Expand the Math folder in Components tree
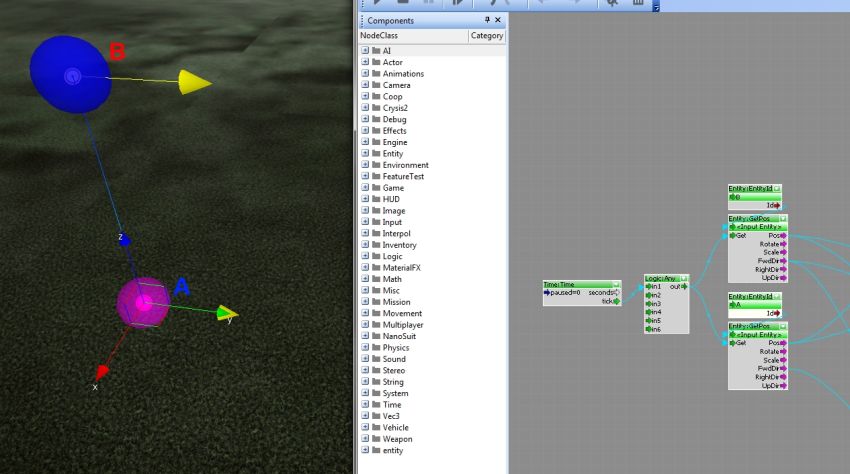 coord(366,279)
